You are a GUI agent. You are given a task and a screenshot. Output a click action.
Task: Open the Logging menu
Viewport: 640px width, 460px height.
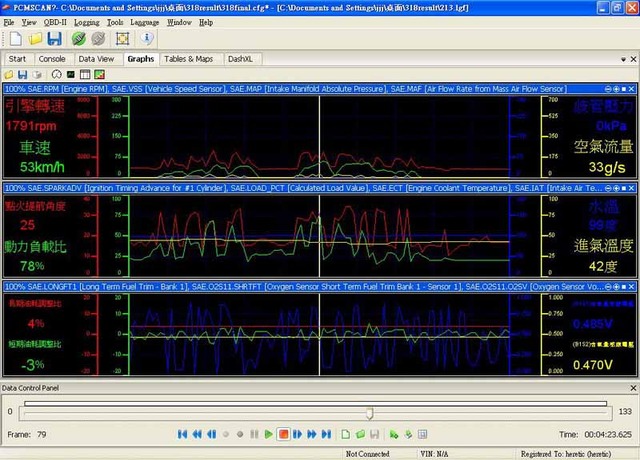coord(86,21)
